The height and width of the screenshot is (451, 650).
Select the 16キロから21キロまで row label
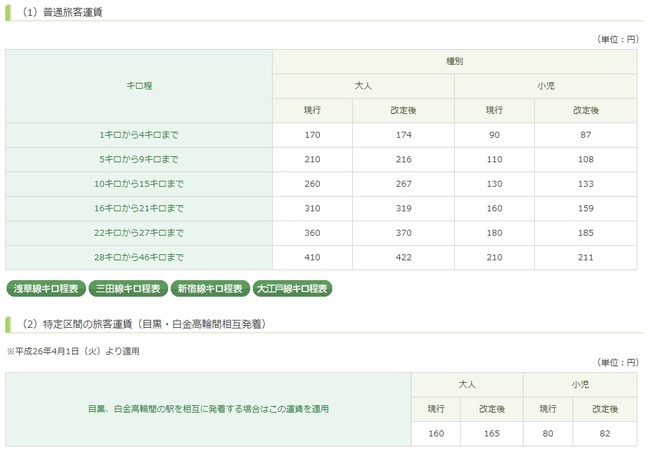click(139, 208)
